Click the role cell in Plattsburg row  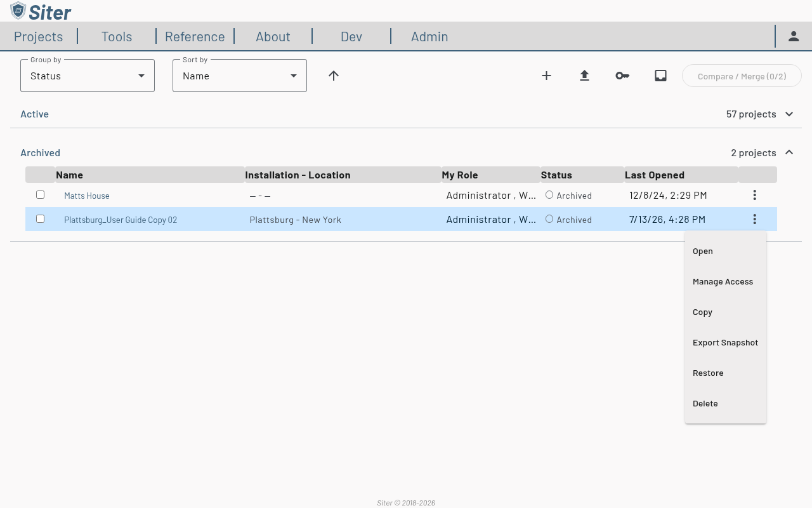click(x=491, y=220)
